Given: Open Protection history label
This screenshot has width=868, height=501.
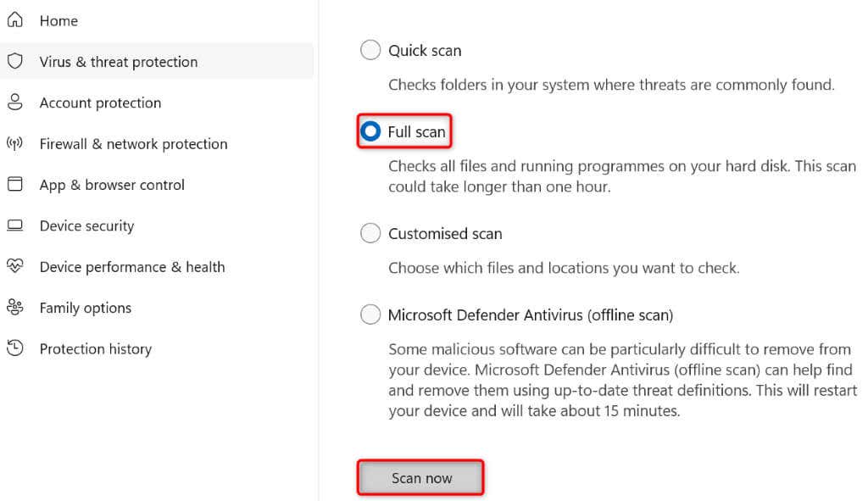Looking at the screenshot, I should [x=95, y=348].
